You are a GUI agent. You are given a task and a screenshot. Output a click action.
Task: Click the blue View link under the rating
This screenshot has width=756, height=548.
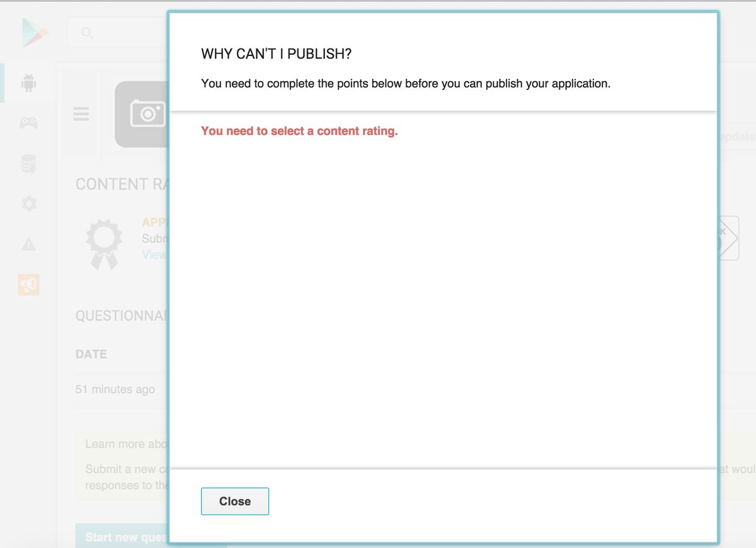(154, 255)
